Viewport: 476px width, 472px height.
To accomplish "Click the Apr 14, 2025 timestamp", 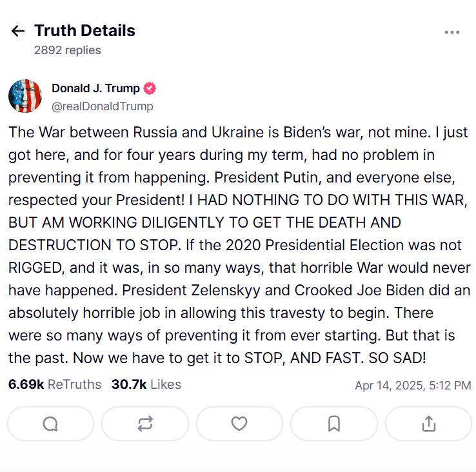I will click(413, 386).
